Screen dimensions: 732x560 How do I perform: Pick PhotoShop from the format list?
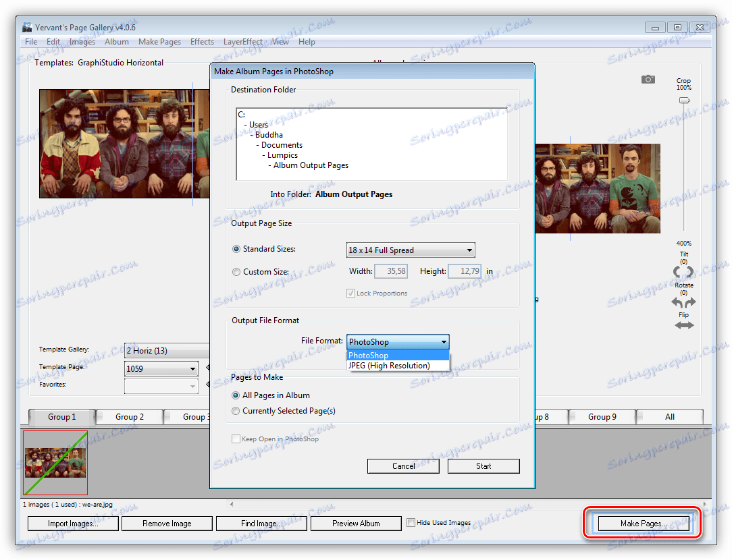tap(398, 356)
